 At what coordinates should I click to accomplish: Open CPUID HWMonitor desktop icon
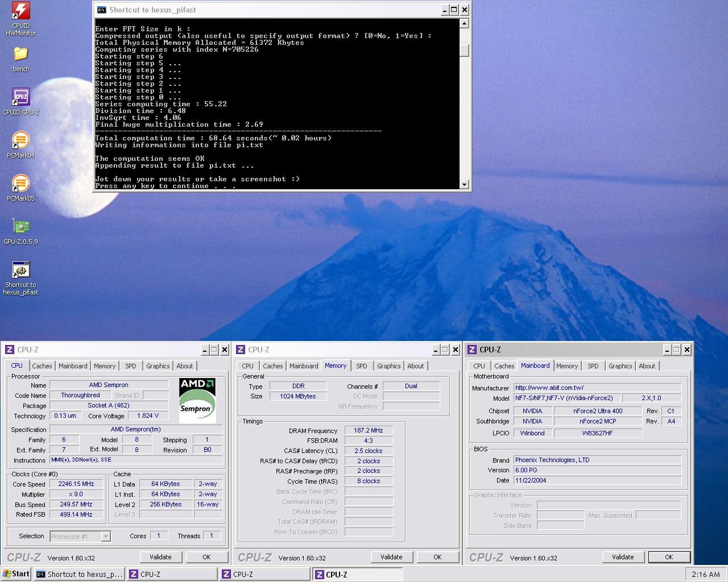(20, 18)
